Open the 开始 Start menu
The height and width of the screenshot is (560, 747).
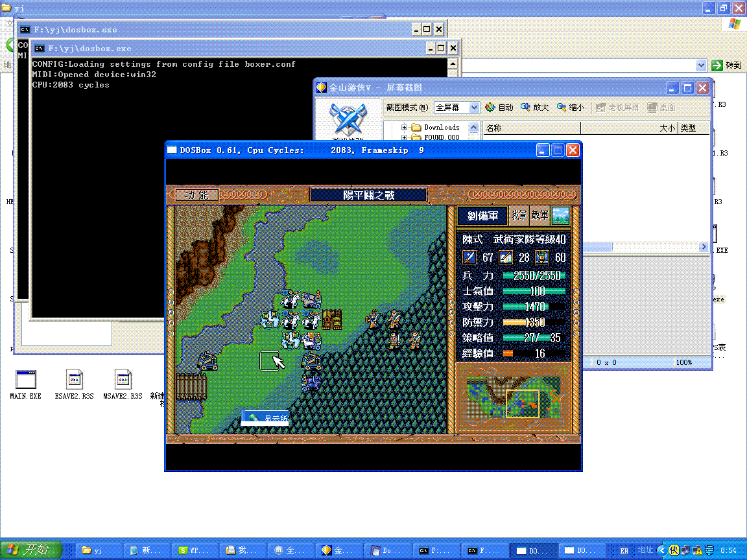(31, 550)
